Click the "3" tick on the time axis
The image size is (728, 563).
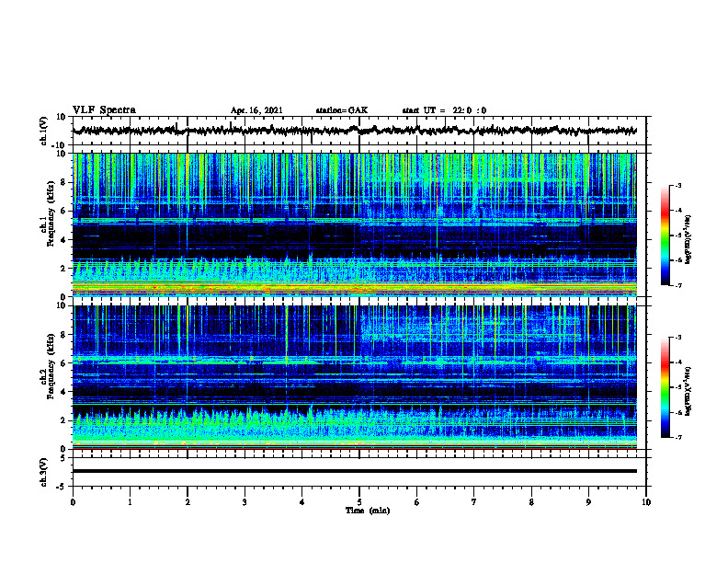tap(245, 502)
